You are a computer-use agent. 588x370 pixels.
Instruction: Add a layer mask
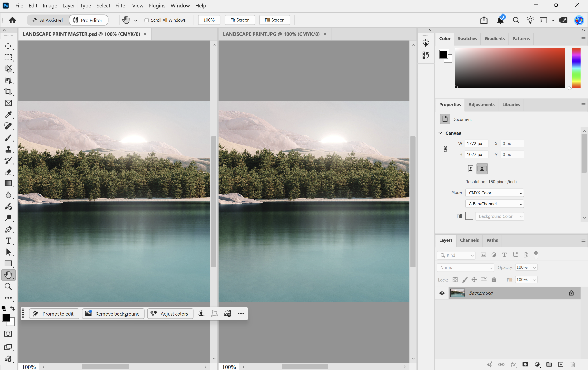click(525, 364)
